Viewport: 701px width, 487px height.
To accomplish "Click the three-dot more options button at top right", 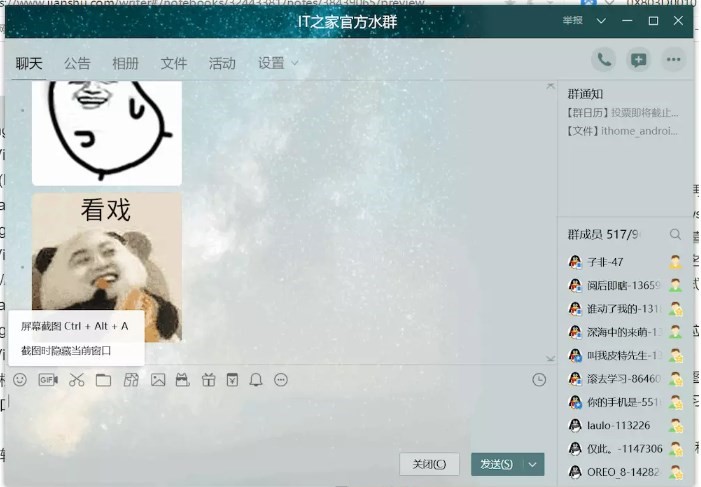I will point(674,60).
